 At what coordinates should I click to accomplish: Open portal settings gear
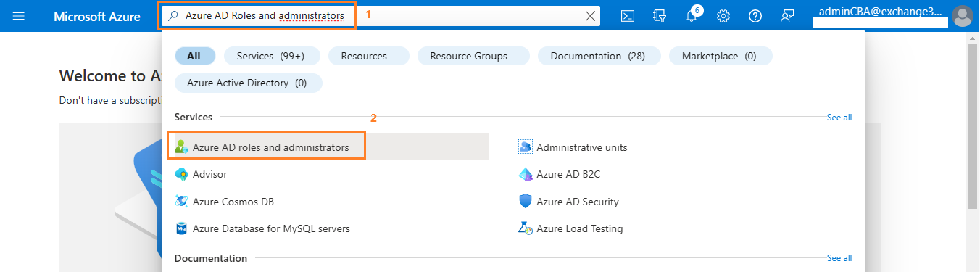723,16
